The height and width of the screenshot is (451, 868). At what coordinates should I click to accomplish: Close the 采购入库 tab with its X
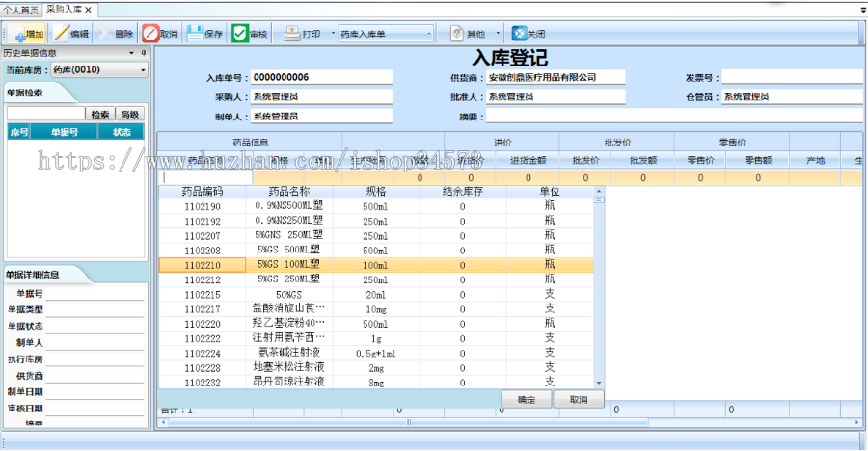88,10
